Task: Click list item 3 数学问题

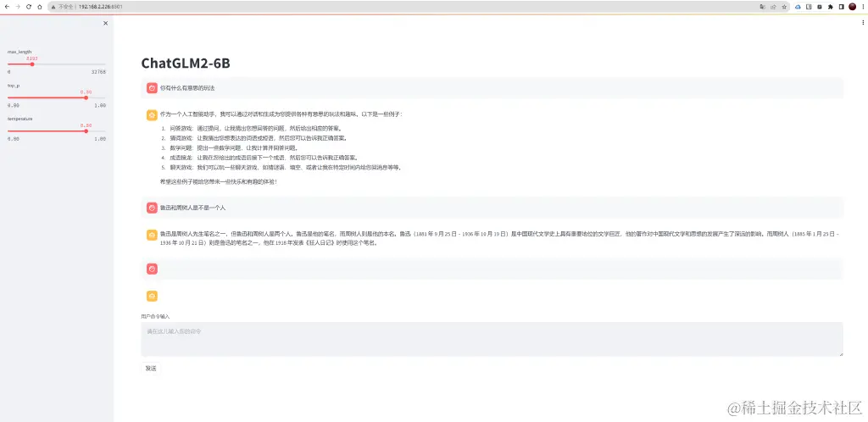Action: [234, 147]
